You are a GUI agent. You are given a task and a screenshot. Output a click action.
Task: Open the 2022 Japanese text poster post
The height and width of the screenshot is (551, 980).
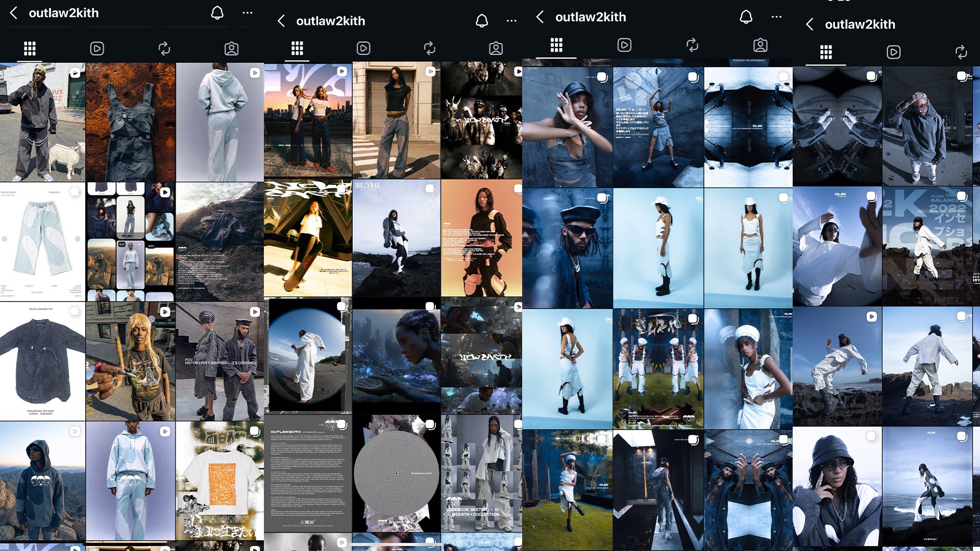[927, 247]
